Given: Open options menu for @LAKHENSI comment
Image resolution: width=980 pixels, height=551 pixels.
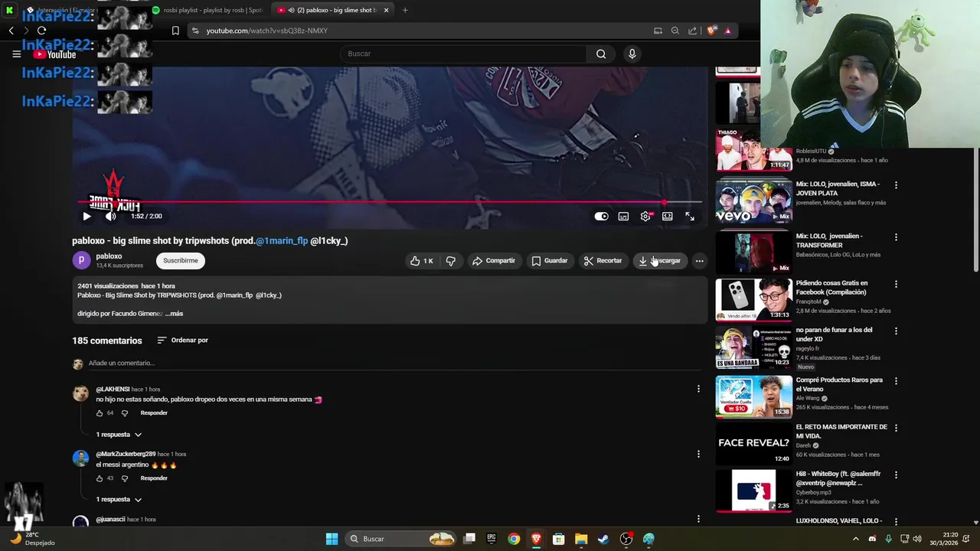Looking at the screenshot, I should (x=698, y=389).
